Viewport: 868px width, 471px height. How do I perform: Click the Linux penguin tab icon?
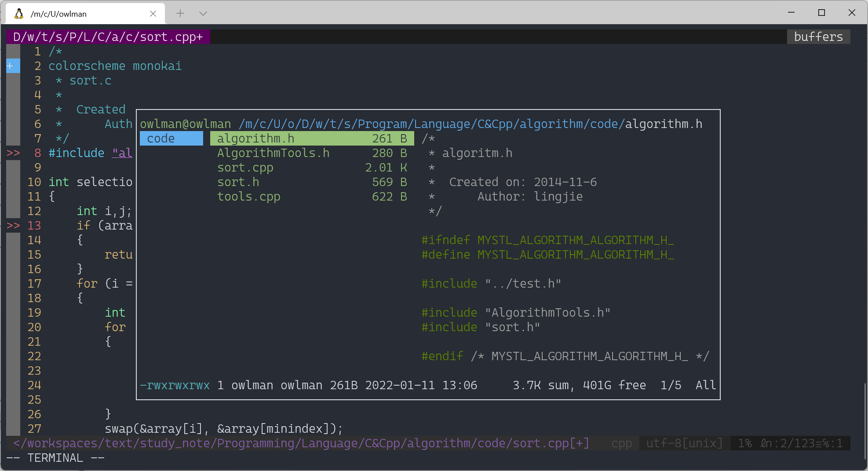point(18,14)
